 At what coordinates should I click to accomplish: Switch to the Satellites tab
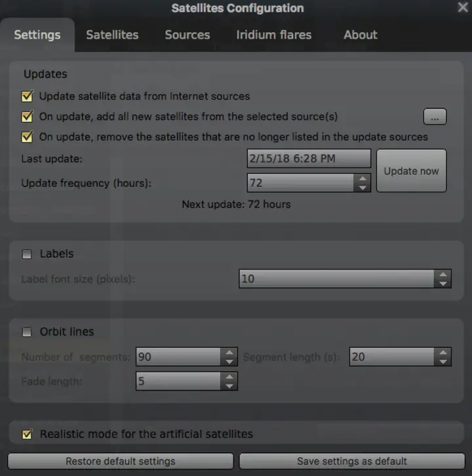tap(112, 35)
